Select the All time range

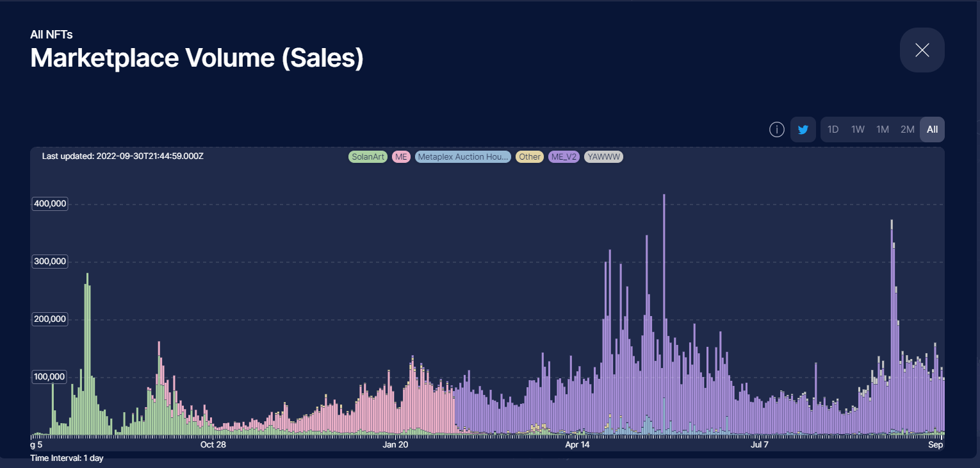(x=932, y=130)
